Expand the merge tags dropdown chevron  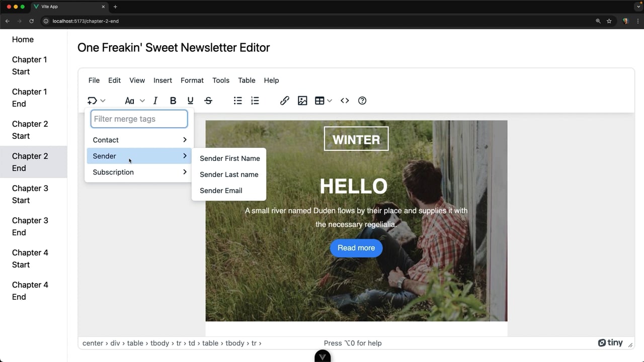103,101
